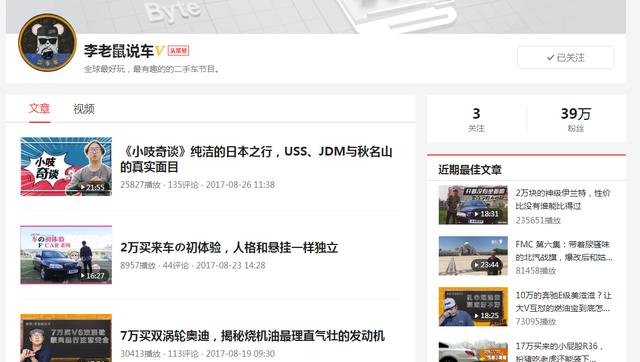Open article 7万买双涡轮奥迪

[252, 336]
